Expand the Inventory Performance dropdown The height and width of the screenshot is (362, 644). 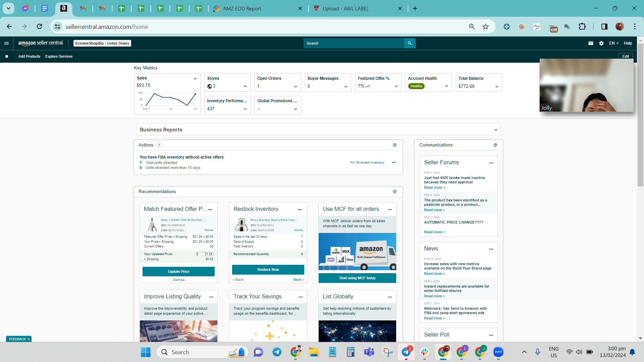coord(245,109)
